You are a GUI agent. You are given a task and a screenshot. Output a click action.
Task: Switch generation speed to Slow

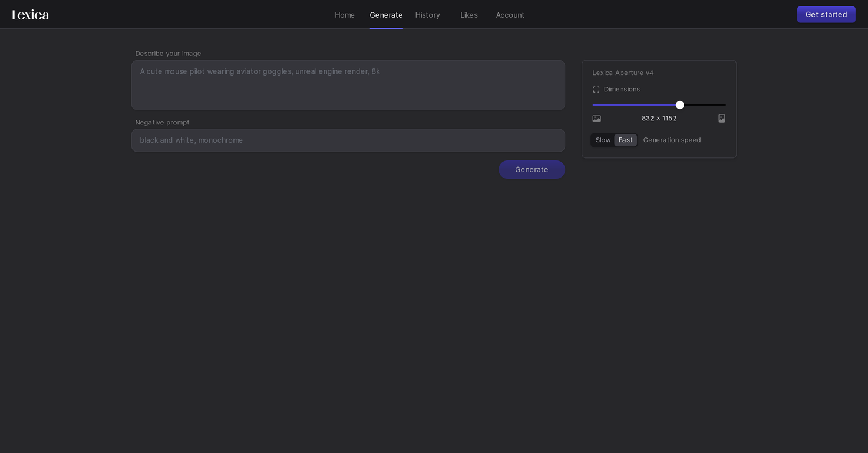(603, 140)
